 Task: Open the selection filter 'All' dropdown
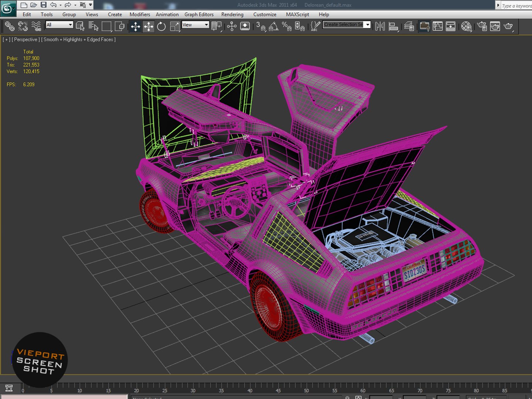coord(59,25)
